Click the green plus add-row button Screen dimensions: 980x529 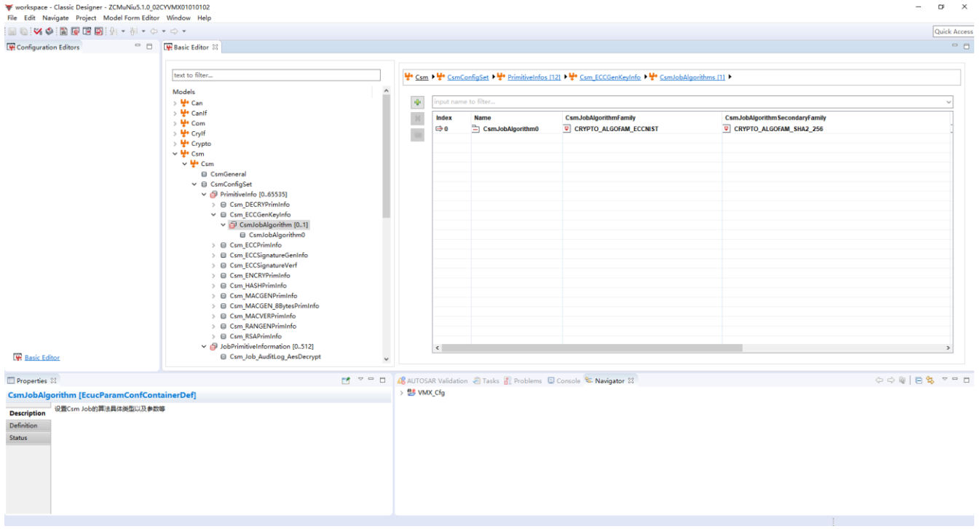(417, 103)
